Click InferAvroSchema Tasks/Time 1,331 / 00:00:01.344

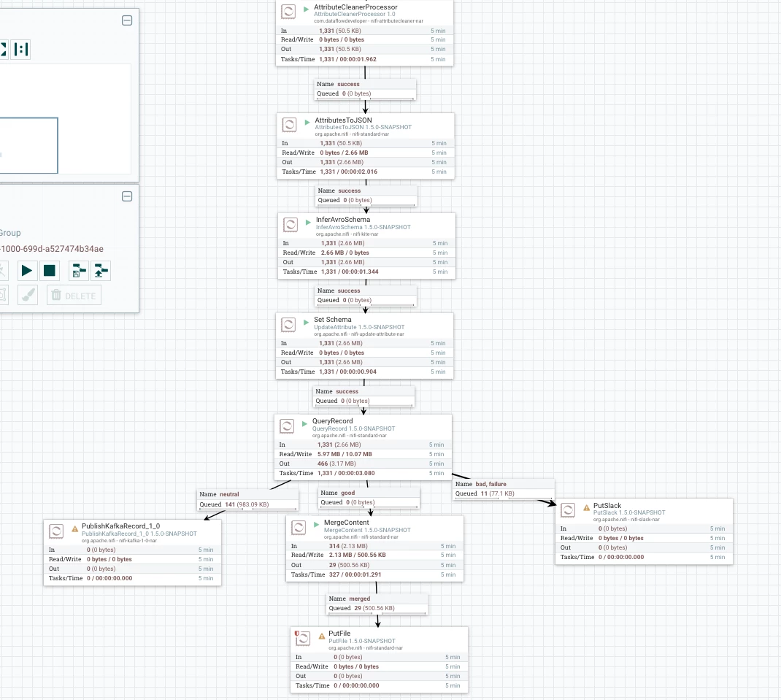click(350, 272)
